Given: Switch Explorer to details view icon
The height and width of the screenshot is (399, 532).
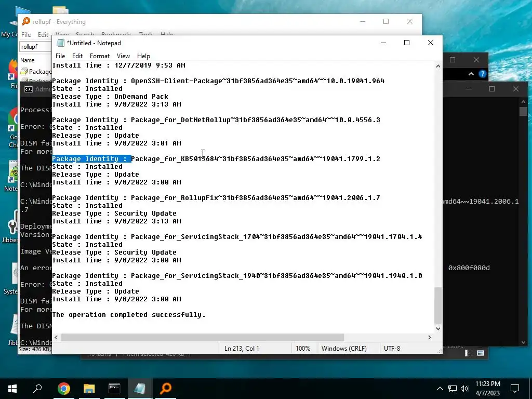Looking at the screenshot, I should click(x=469, y=353).
